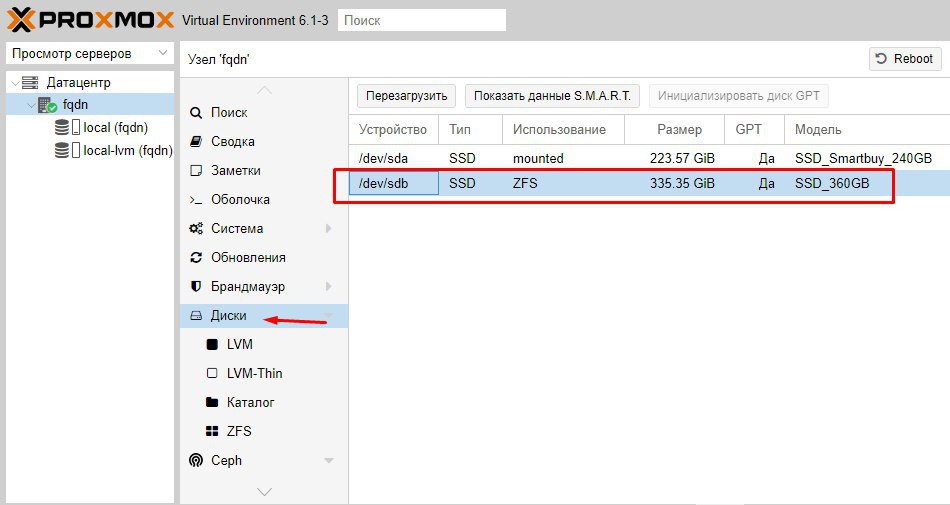Image resolution: width=950 pixels, height=505 pixels.
Task: Click the note icon beside Заметки
Action: [x=196, y=171]
